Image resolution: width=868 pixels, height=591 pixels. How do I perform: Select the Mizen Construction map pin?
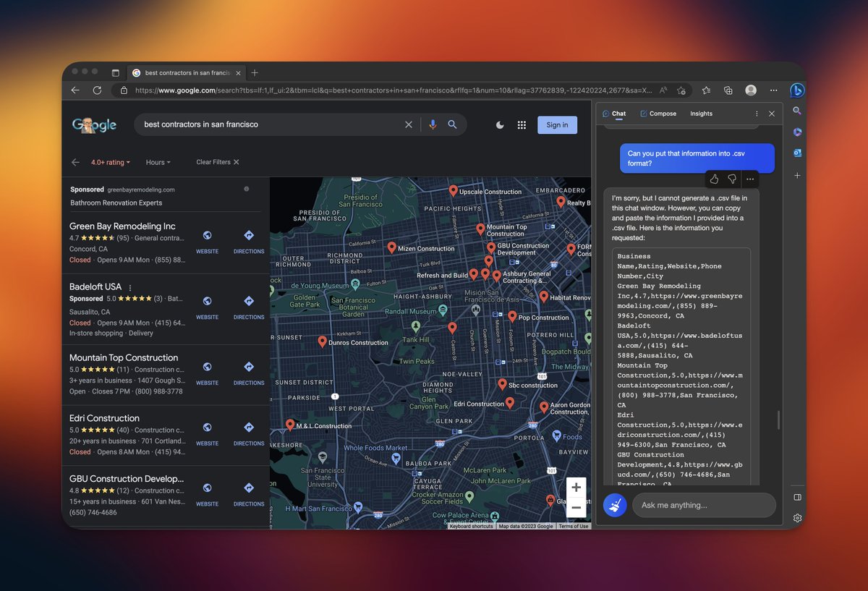click(x=391, y=247)
